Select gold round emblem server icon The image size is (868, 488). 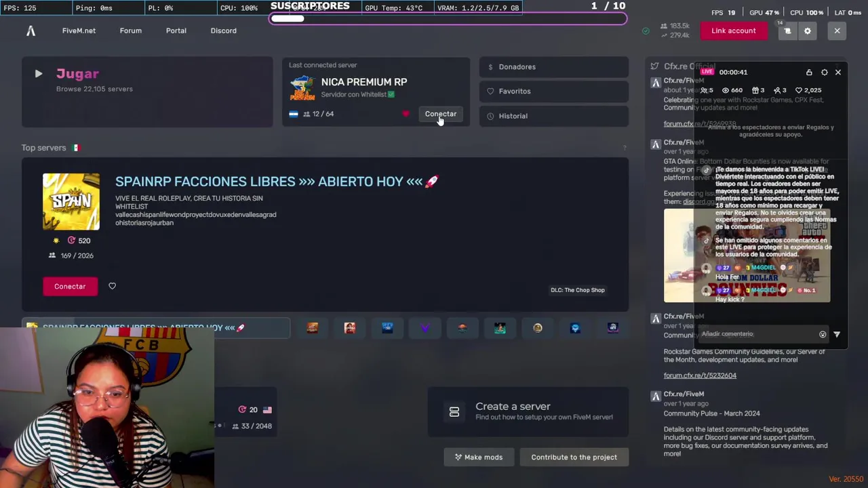[x=538, y=328]
